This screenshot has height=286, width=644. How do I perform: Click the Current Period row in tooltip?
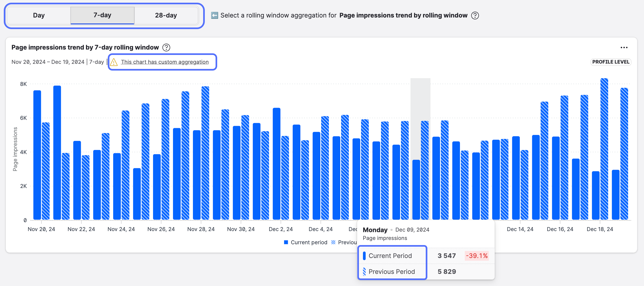coord(390,256)
